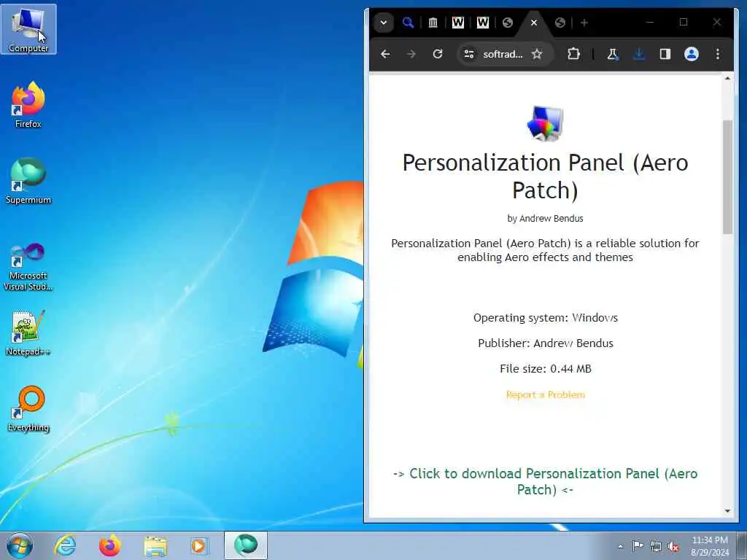The height and width of the screenshot is (560, 747).
Task: Select the Notepad++ desktop shortcut
Action: point(28,332)
